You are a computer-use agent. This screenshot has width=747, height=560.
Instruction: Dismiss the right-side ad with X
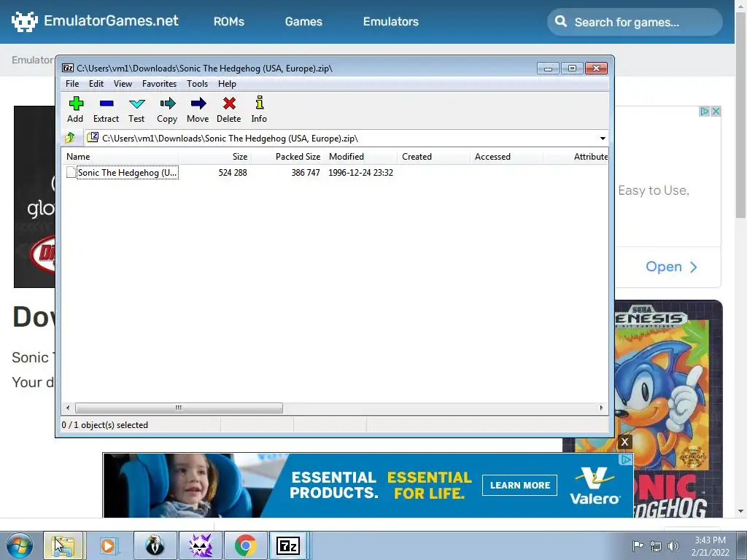pos(716,112)
